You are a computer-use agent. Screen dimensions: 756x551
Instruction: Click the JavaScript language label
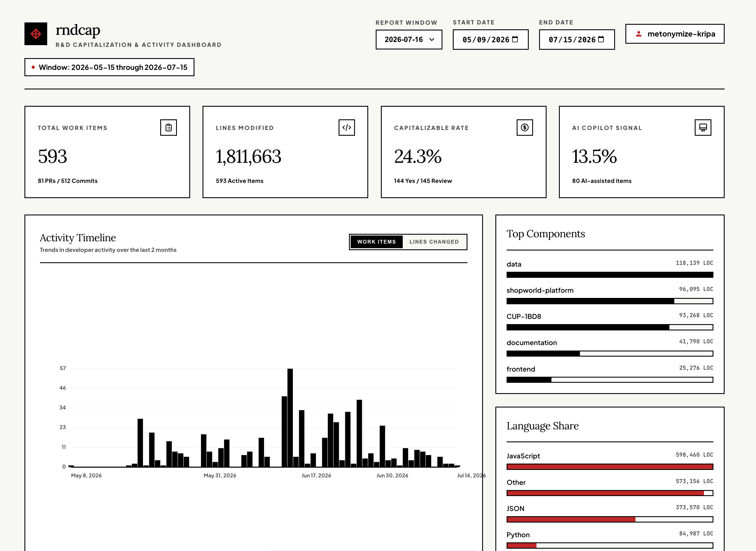click(523, 456)
